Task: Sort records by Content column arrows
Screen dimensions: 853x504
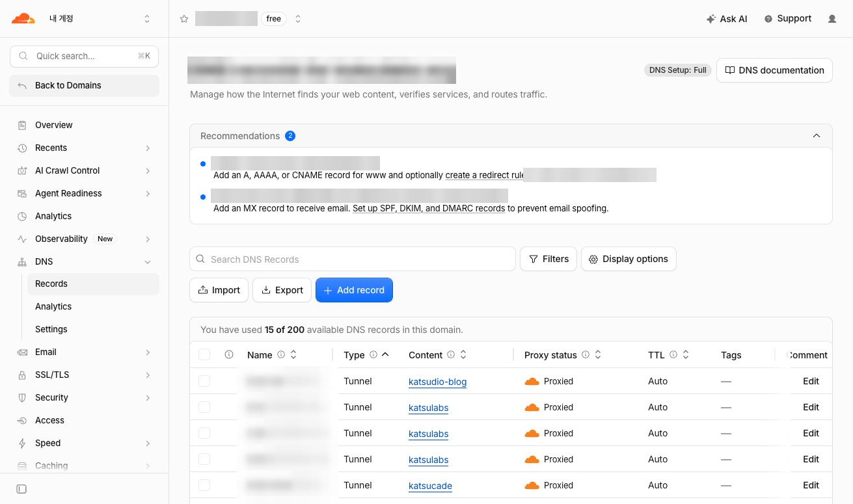Action: [463, 355]
